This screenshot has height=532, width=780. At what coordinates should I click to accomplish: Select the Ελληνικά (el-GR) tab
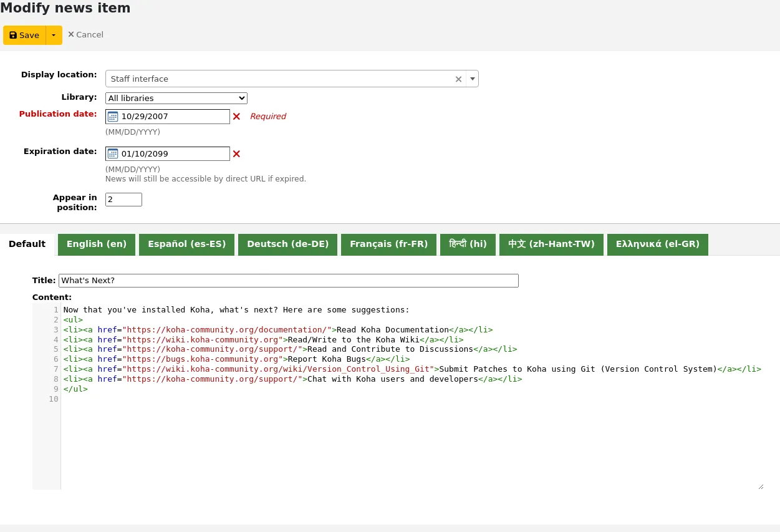coord(658,244)
